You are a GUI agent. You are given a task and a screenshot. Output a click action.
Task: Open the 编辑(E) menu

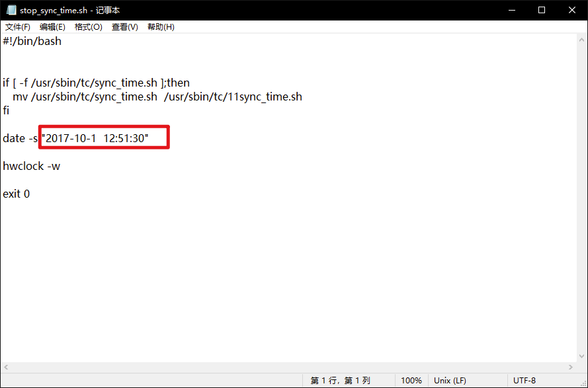tap(52, 27)
